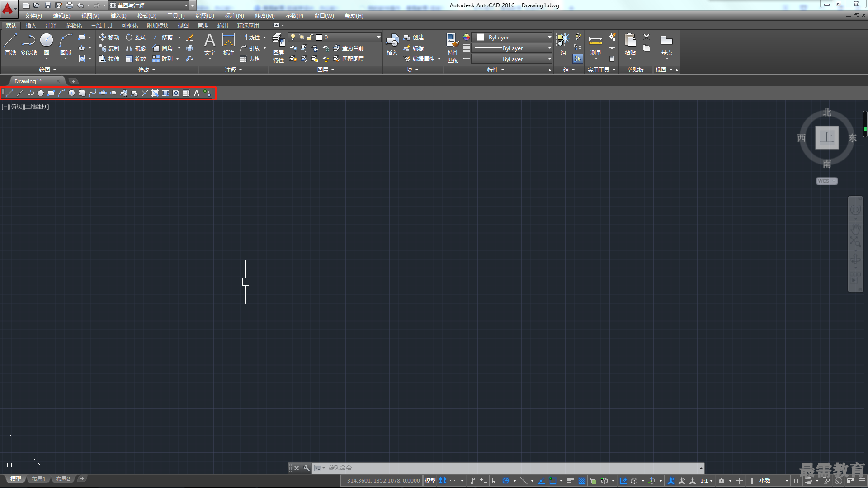Image resolution: width=868 pixels, height=488 pixels.
Task: Toggle polar tracking in status bar
Action: tap(506, 481)
